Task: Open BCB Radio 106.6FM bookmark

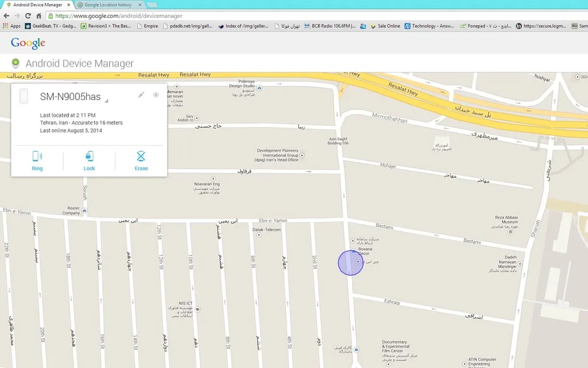Action: pos(330,26)
